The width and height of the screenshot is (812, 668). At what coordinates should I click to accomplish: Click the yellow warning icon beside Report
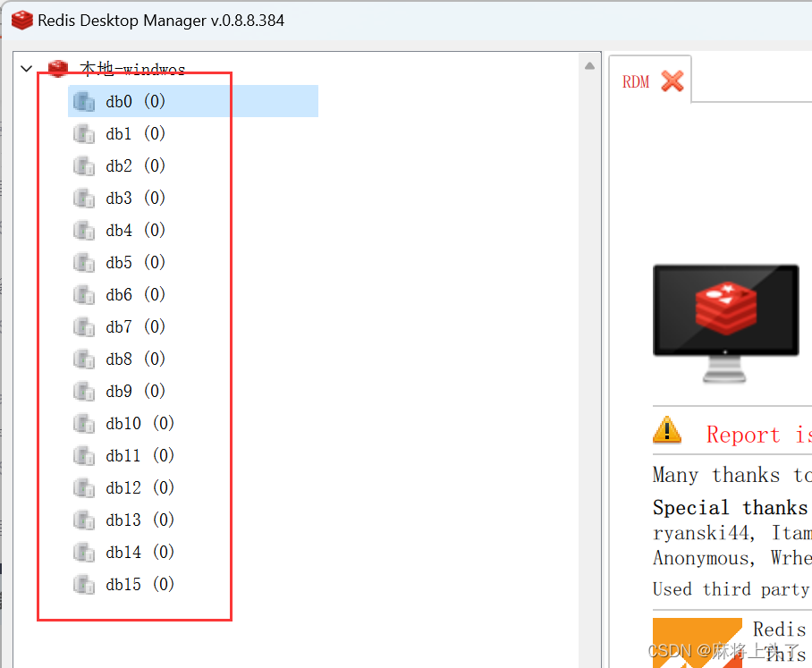click(x=667, y=430)
